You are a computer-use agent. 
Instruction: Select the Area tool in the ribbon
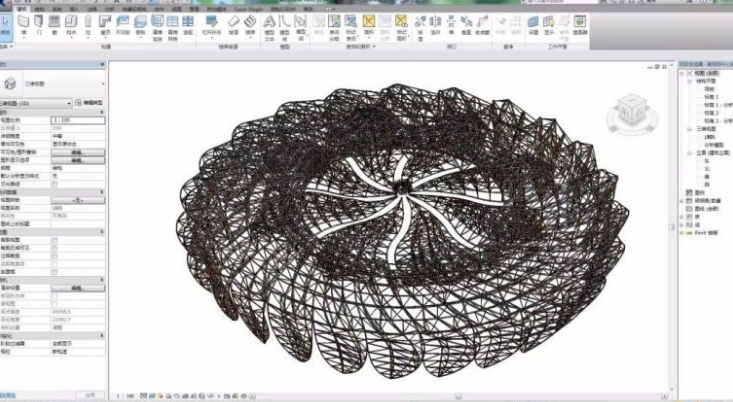pos(369,25)
